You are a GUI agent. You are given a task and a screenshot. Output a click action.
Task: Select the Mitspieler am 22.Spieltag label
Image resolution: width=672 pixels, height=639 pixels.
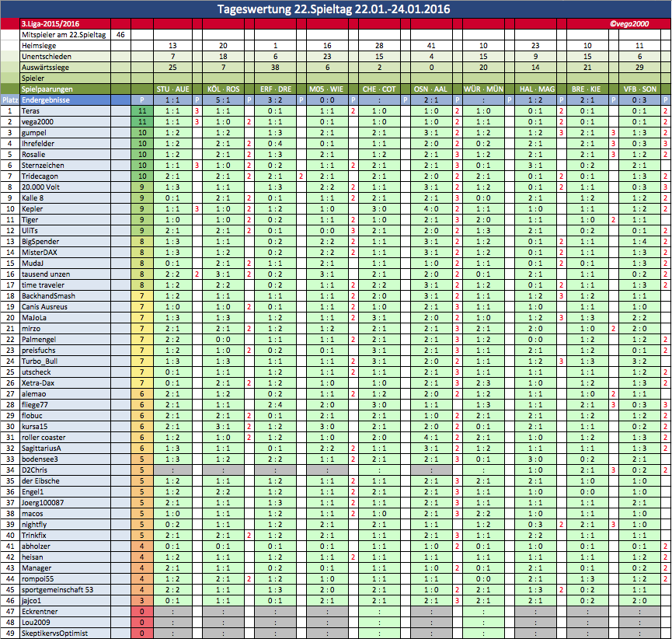tap(64, 35)
